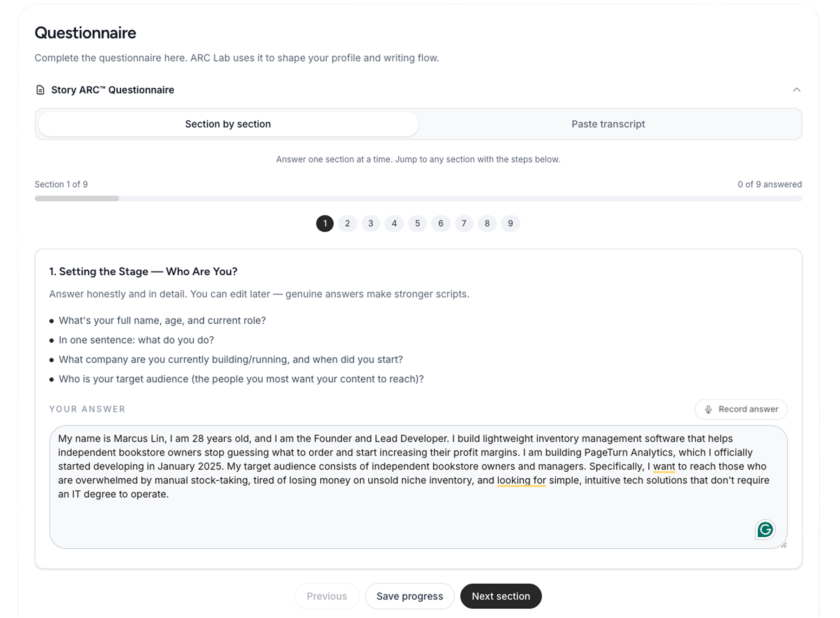Go to section step 8
840x618 pixels.
click(487, 223)
